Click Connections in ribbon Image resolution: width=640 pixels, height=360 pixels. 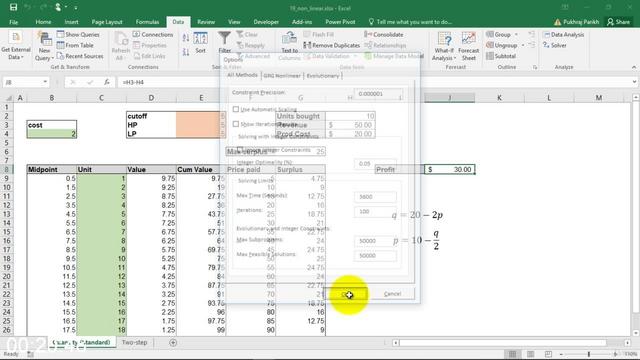153,35
